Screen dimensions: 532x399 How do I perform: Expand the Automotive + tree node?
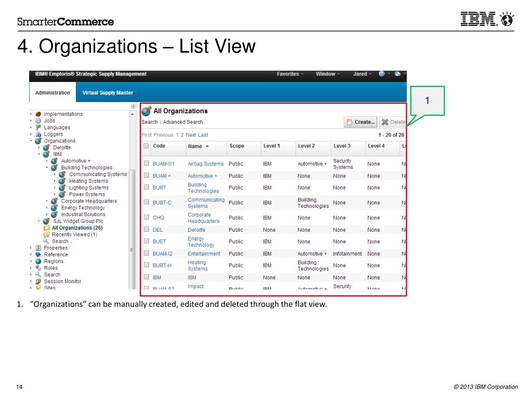point(47,161)
